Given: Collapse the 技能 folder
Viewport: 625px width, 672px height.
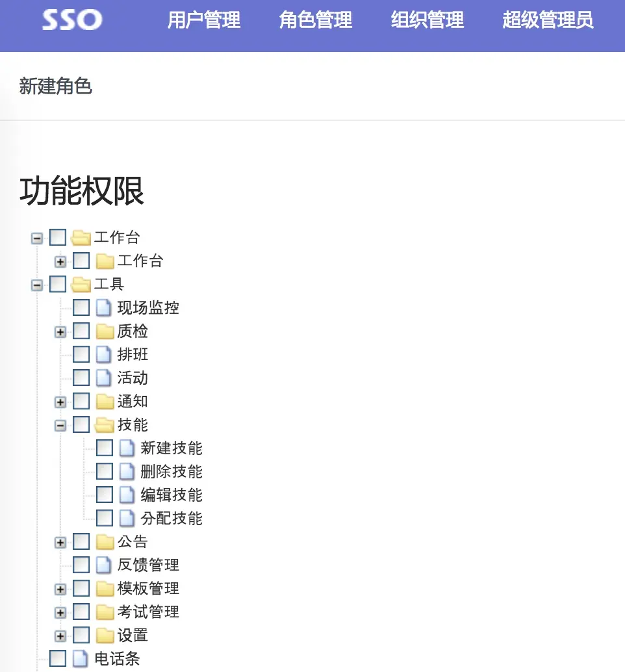Looking at the screenshot, I should tap(60, 426).
